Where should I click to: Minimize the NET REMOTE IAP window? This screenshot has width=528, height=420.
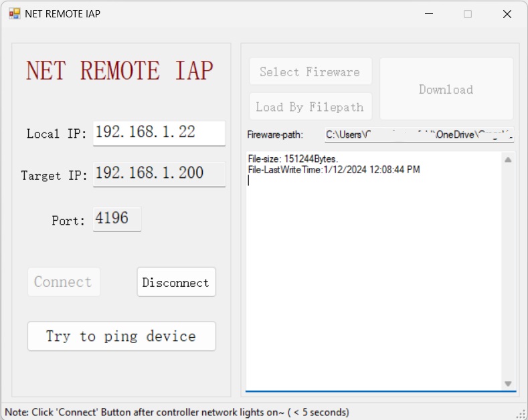[x=428, y=14]
